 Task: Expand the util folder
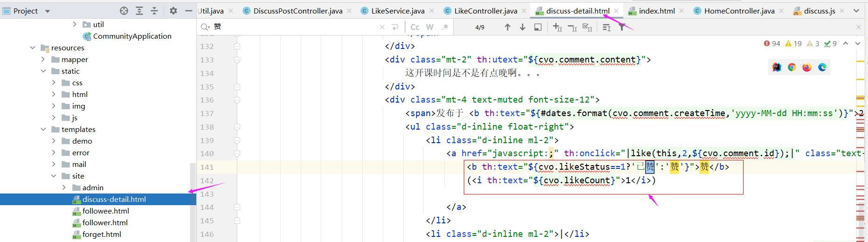(x=75, y=24)
